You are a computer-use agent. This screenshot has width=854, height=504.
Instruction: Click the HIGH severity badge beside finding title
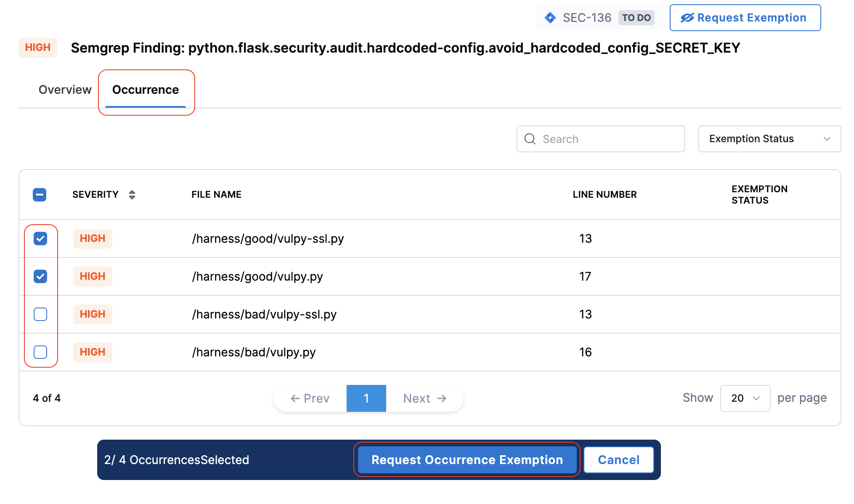point(37,48)
